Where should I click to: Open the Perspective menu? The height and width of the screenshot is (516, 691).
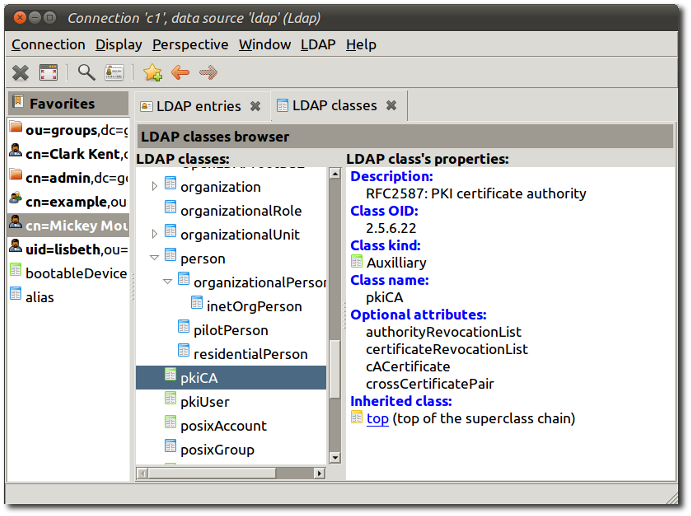click(190, 44)
